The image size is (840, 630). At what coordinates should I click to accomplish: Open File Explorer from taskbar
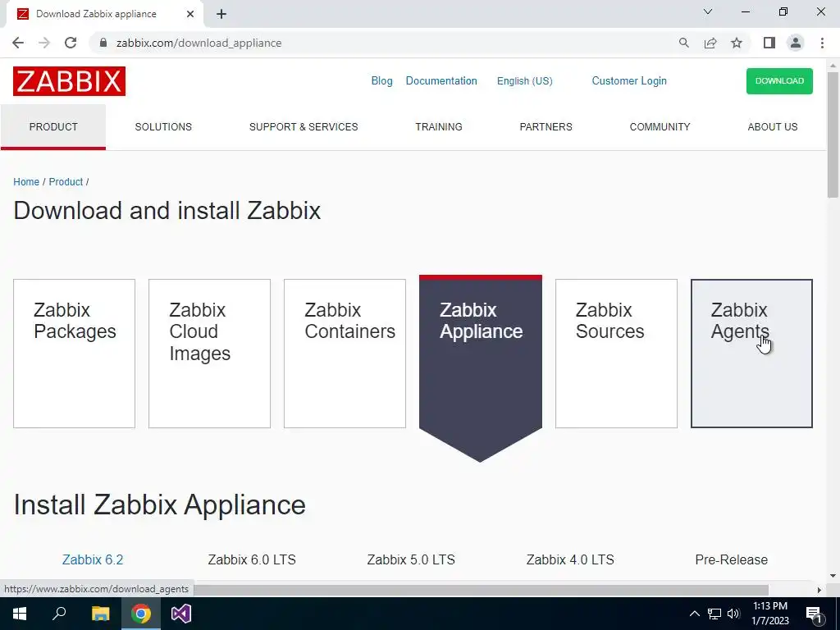(x=100, y=614)
